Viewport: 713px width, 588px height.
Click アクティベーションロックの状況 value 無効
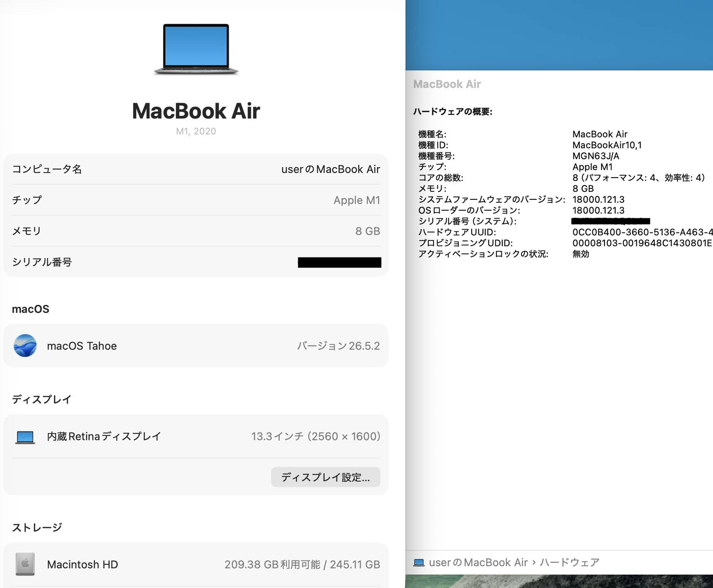[581, 254]
